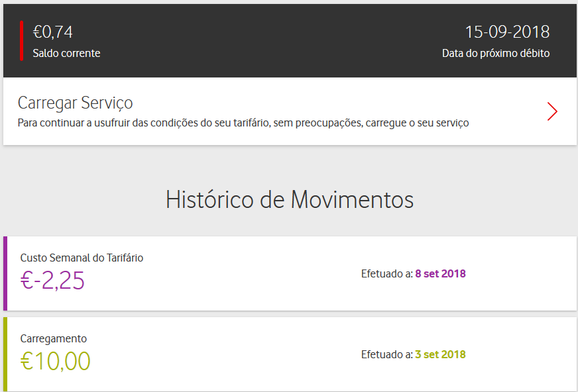Click the dark balance header's empty center
Screen dimensions: 578x392
(x=278, y=40)
